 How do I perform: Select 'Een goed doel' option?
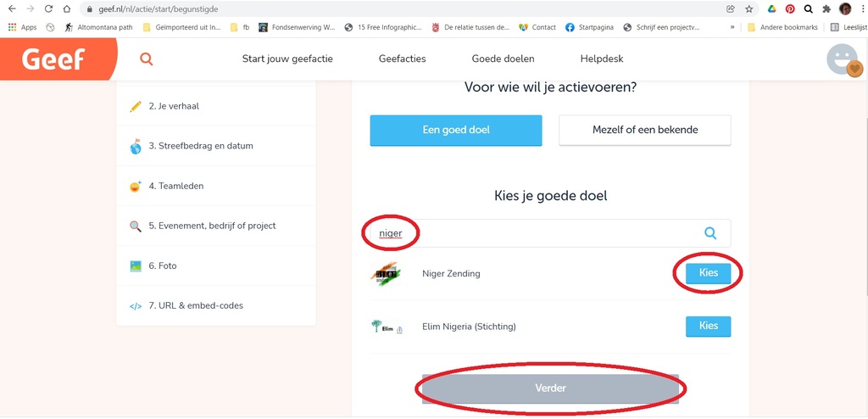456,131
